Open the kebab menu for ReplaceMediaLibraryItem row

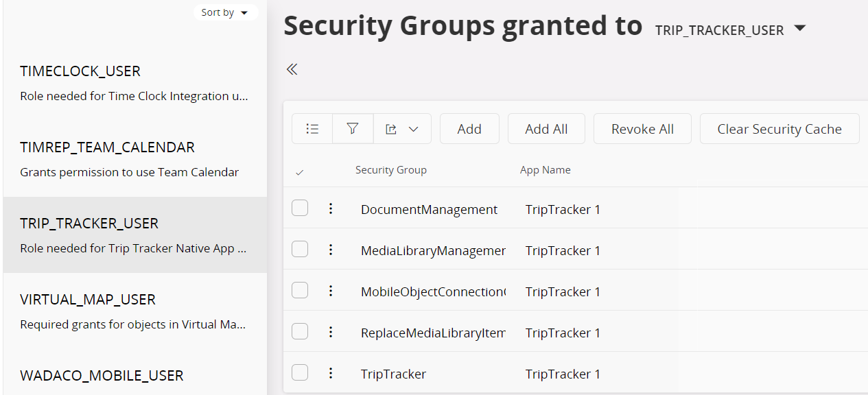click(x=331, y=331)
